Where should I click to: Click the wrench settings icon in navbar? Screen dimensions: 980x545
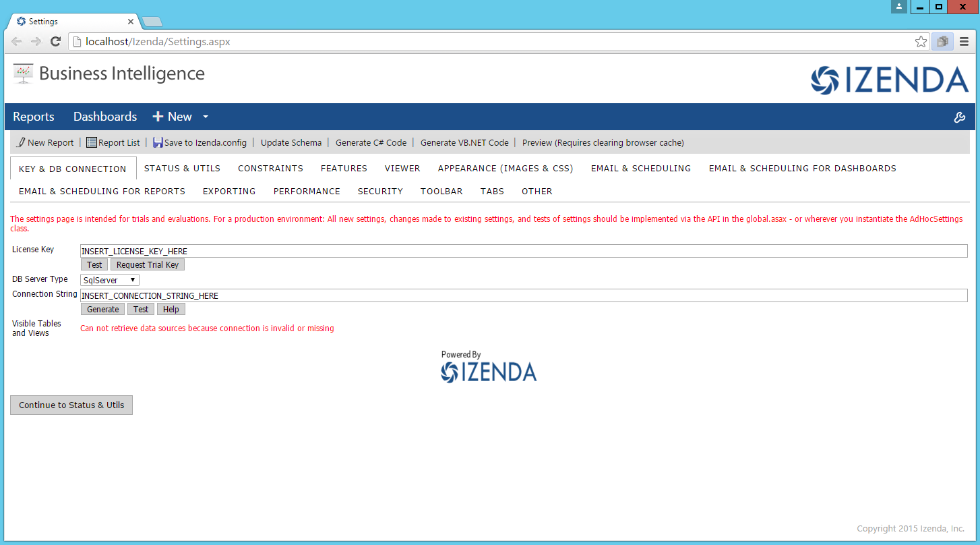point(960,117)
